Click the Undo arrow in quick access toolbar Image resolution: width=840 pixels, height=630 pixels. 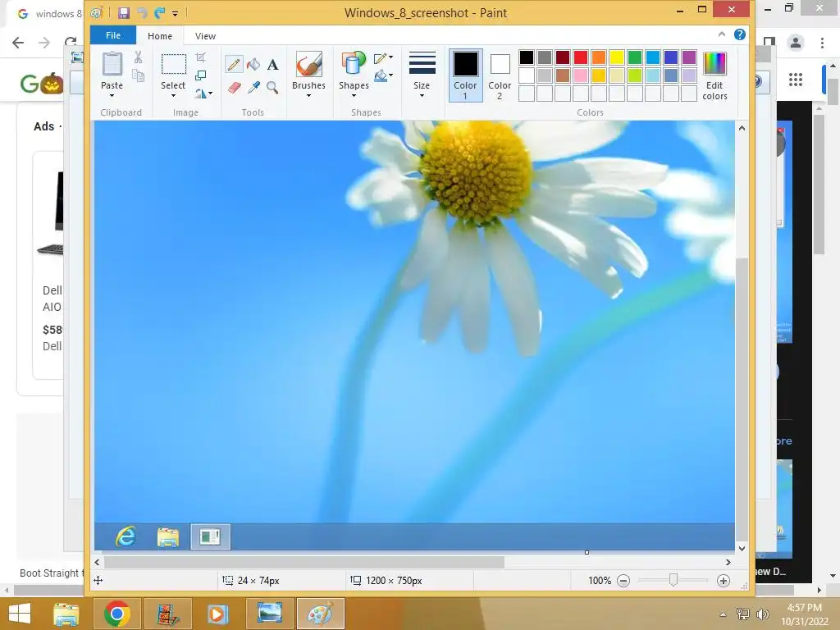142,13
